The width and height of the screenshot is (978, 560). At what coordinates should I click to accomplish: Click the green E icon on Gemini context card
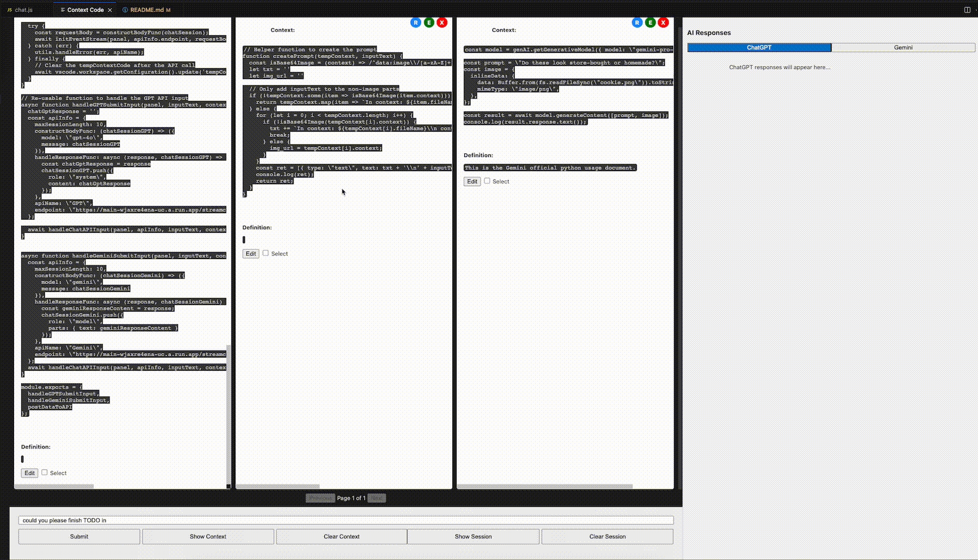click(650, 22)
